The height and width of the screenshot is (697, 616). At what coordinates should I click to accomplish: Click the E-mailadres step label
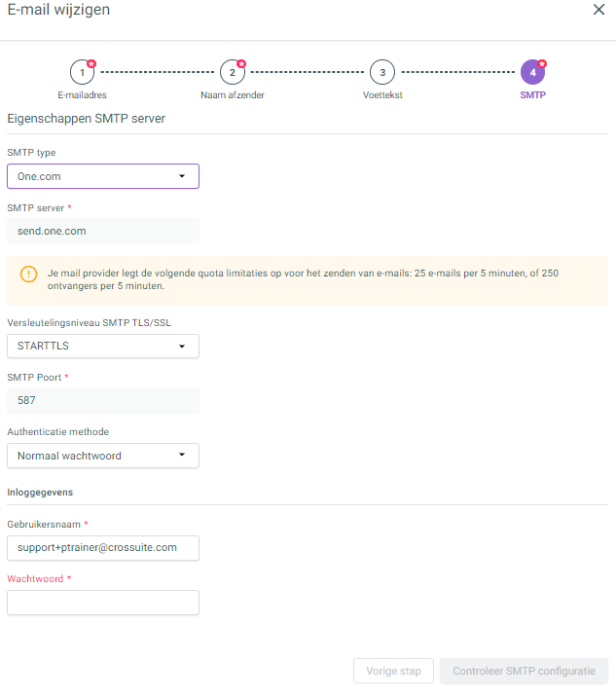click(82, 95)
